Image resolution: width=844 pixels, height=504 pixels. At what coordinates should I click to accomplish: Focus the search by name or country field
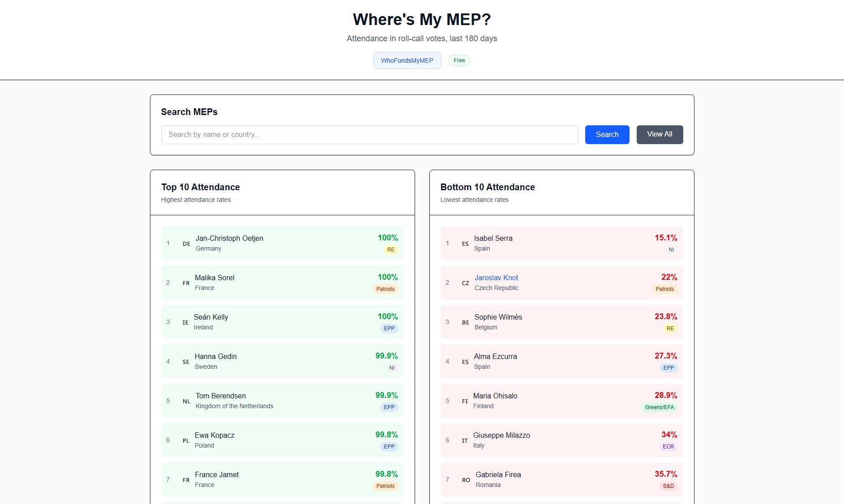[x=369, y=134]
